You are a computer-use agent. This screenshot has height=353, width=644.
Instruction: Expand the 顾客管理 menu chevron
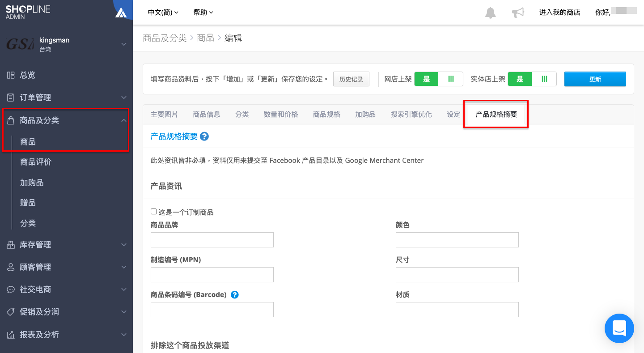(x=124, y=267)
